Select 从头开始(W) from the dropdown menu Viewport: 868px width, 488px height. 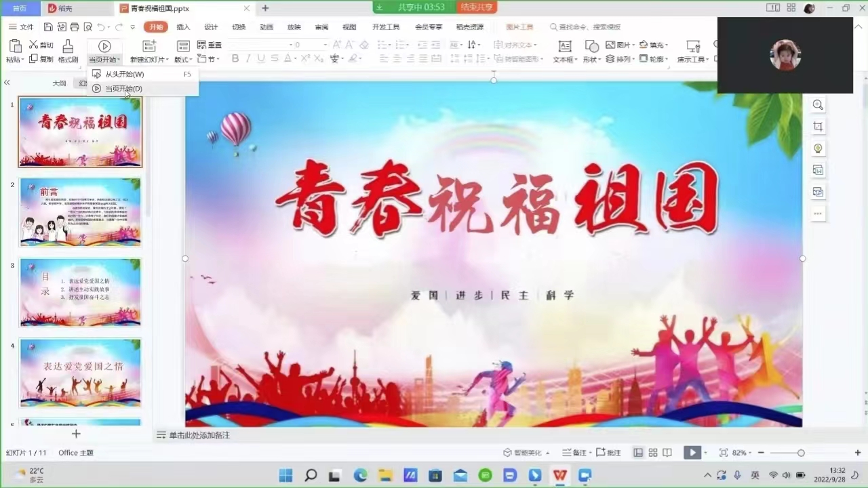(x=124, y=74)
